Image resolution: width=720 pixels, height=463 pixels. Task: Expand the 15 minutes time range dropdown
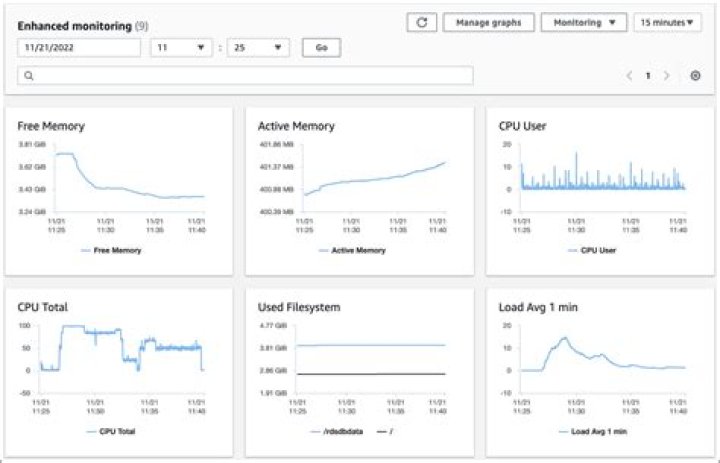667,22
